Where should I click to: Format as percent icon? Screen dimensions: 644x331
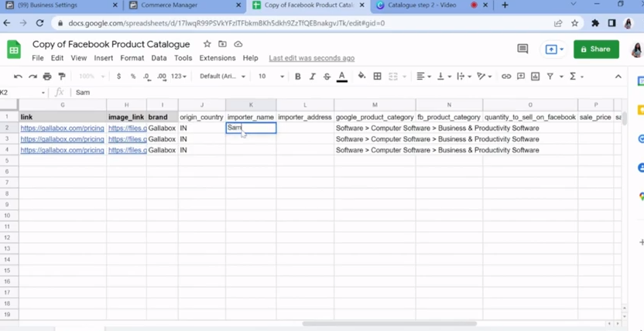(133, 77)
